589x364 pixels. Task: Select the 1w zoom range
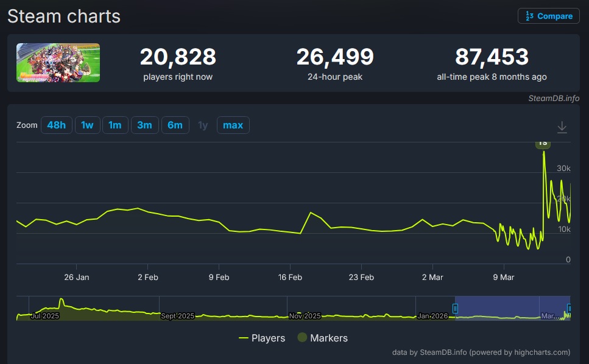(x=88, y=125)
